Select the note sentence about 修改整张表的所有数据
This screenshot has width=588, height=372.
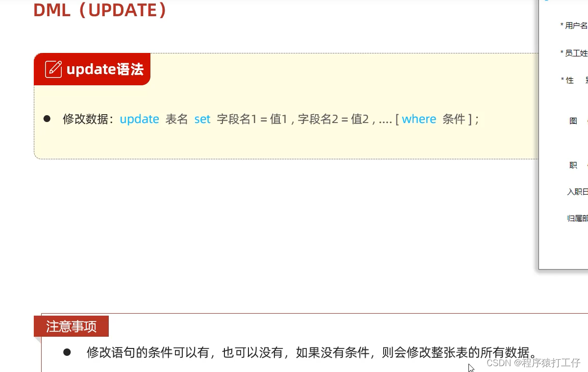point(312,352)
